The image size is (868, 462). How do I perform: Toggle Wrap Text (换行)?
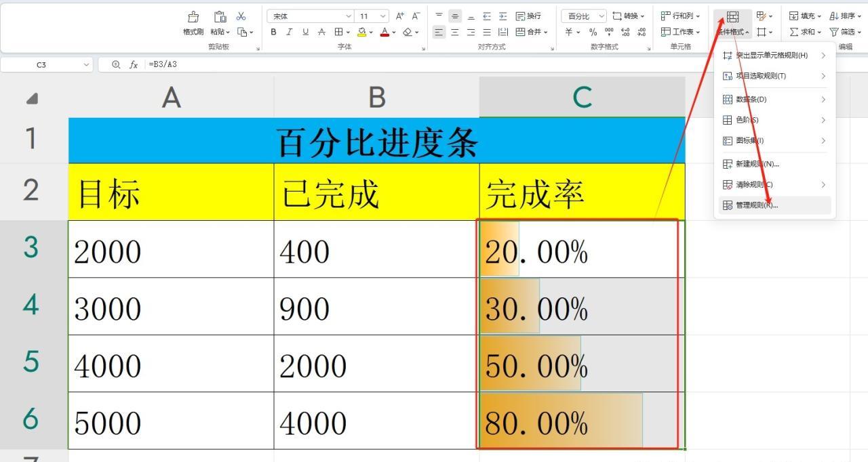coord(529,16)
